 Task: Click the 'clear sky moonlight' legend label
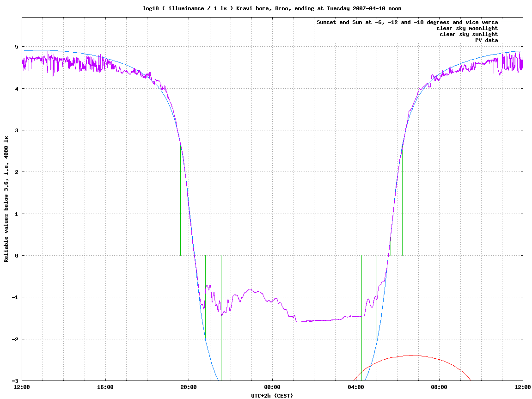[x=467, y=29]
